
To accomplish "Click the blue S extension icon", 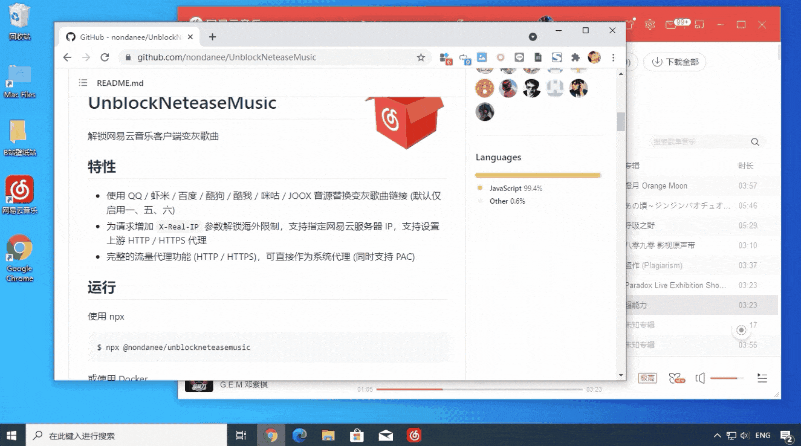I will coord(557,57).
